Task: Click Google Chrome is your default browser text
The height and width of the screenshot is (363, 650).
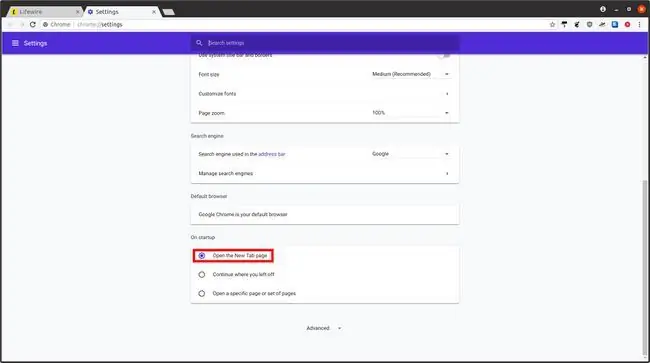Action: point(243,215)
